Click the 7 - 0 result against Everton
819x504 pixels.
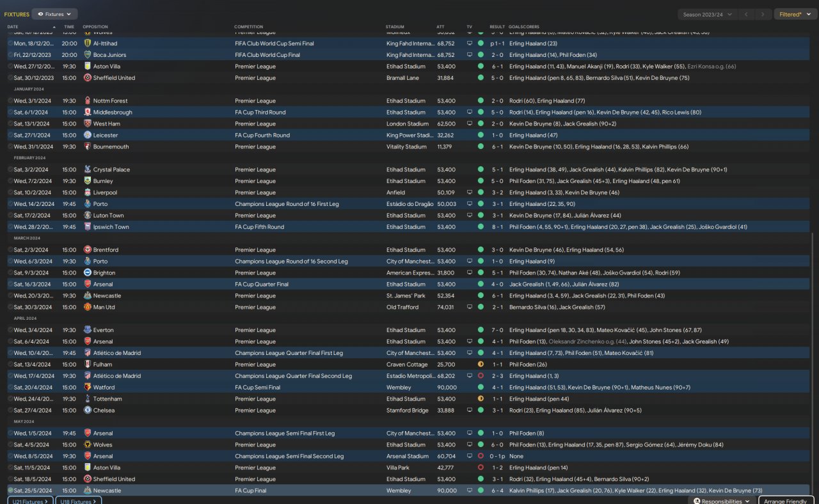pyautogui.click(x=497, y=331)
